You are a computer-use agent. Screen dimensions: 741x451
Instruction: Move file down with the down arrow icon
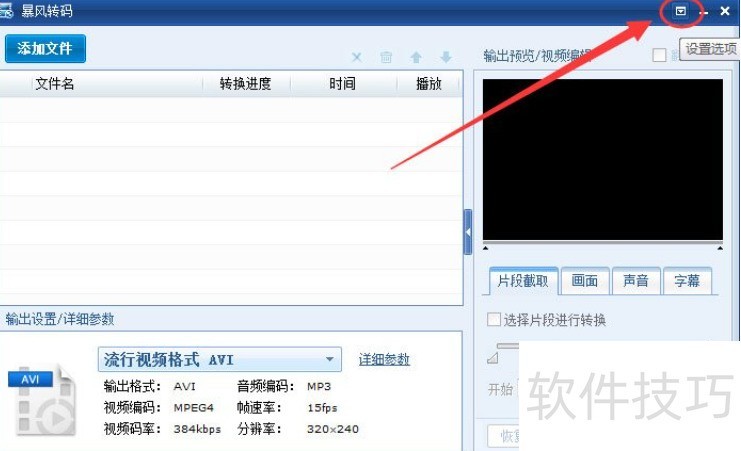point(446,58)
